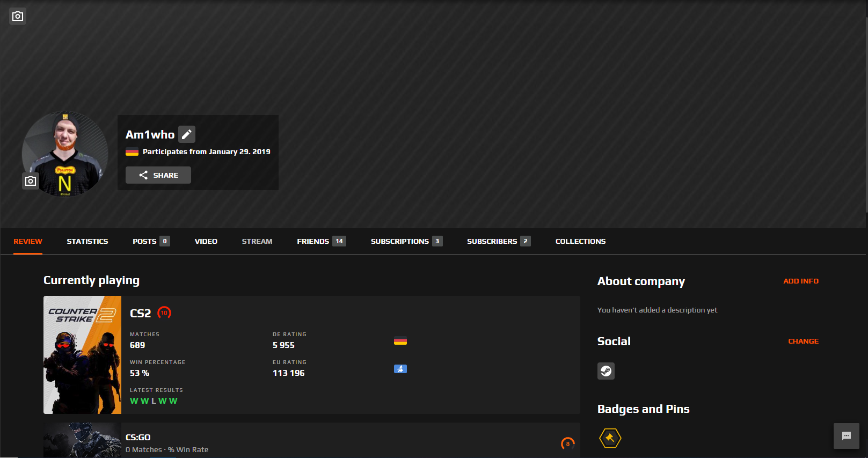Click Add Info in About company
Viewport: 868px width, 458px height.
click(801, 281)
